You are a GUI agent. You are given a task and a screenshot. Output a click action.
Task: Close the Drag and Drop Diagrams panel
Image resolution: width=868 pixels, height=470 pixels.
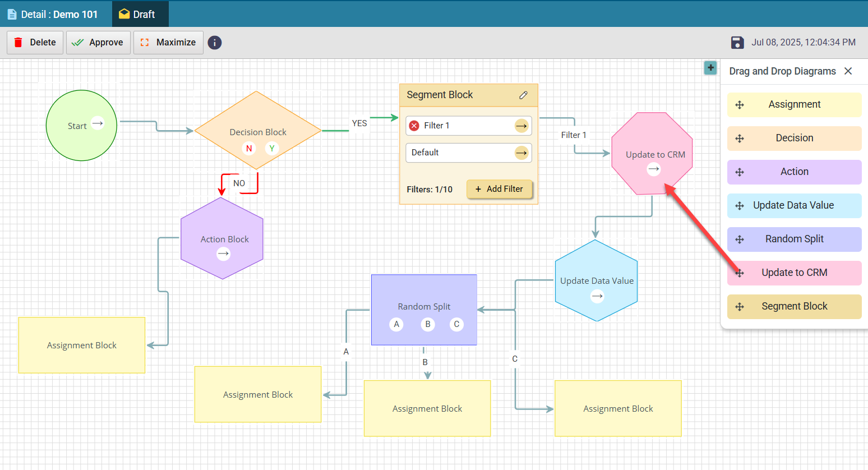pos(848,71)
